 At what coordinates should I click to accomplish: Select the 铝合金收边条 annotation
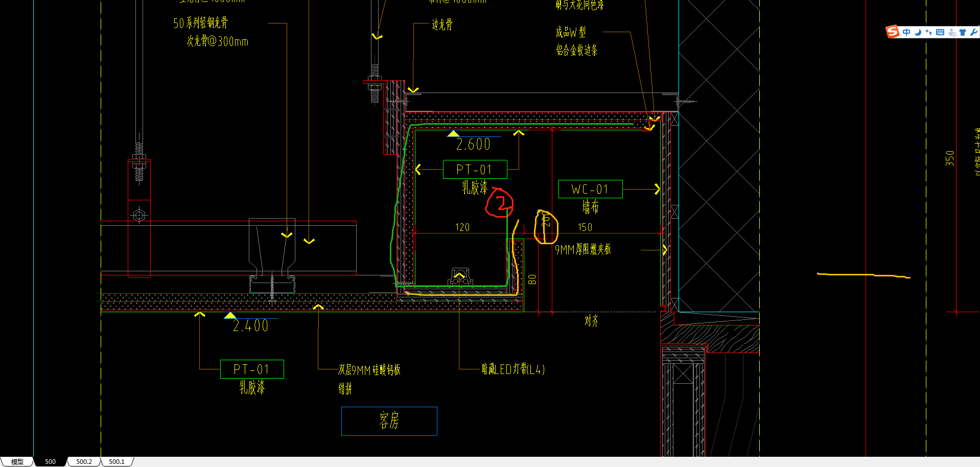(577, 50)
